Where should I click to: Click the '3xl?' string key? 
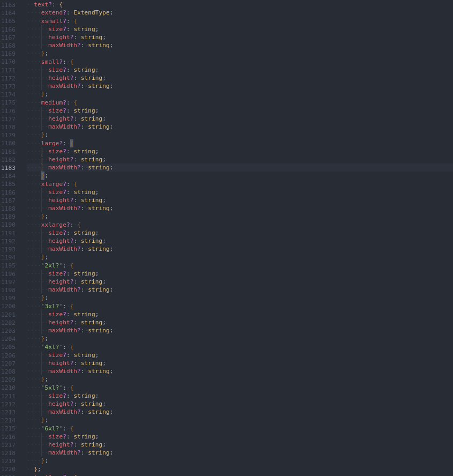click(52, 306)
